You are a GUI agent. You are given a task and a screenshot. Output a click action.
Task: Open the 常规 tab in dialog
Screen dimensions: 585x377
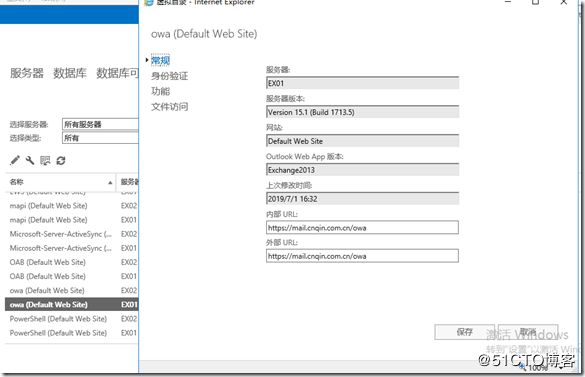tap(160, 60)
